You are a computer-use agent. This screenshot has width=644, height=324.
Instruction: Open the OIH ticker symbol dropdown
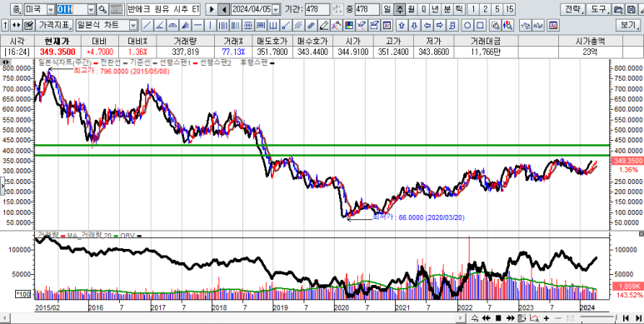(91, 9)
